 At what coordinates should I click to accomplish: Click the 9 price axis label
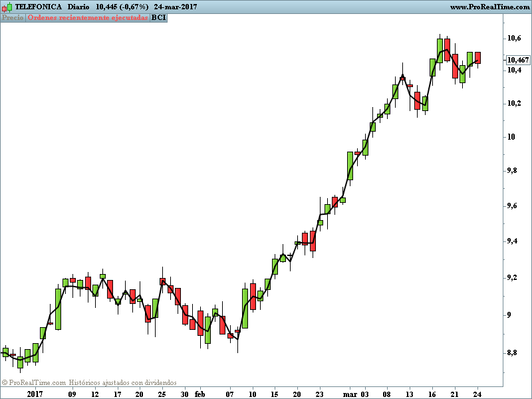click(x=509, y=315)
